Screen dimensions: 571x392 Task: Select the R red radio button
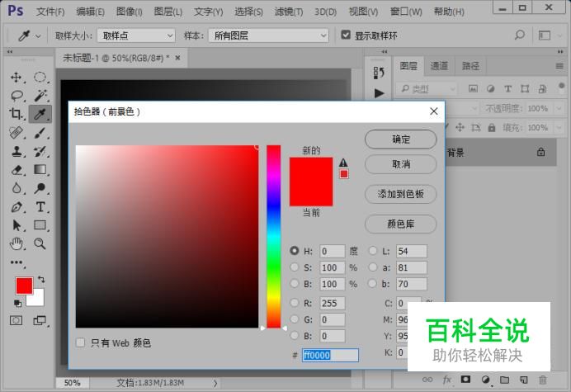[295, 302]
